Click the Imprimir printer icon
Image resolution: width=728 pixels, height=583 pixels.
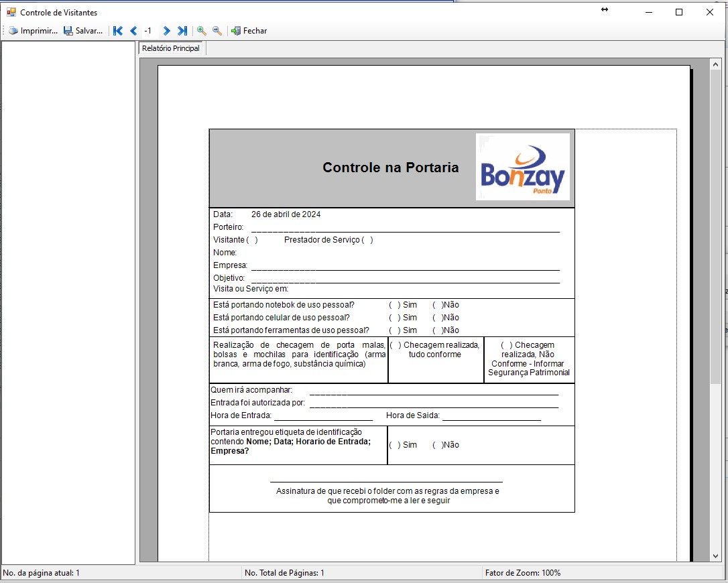(13, 31)
